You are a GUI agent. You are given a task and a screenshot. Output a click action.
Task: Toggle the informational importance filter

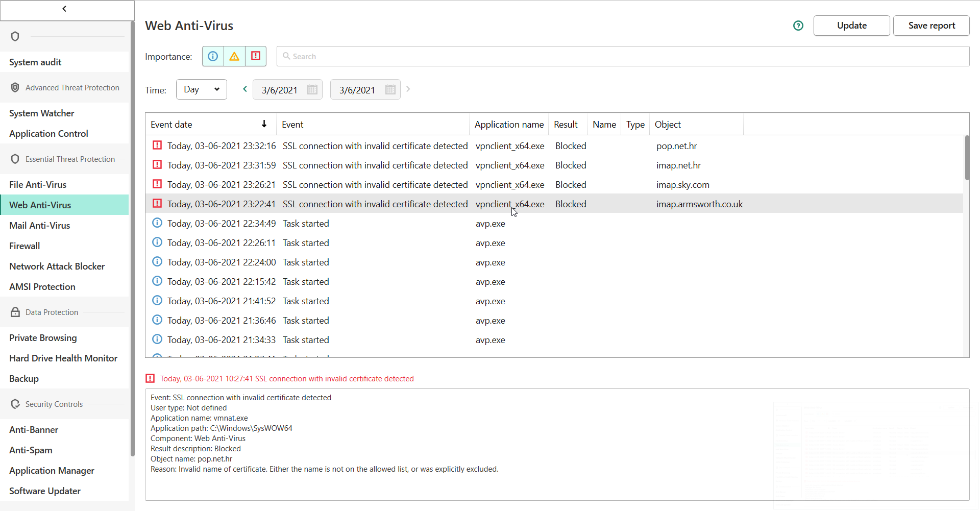(x=213, y=56)
